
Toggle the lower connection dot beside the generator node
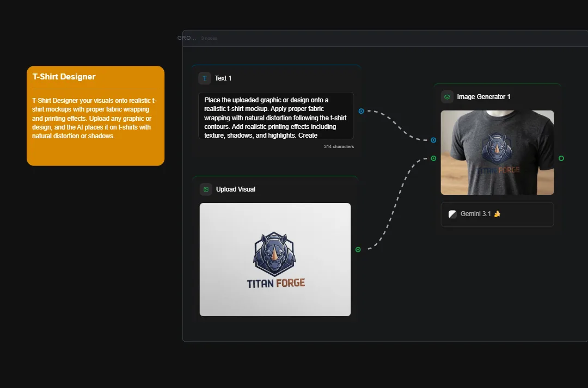[433, 158]
